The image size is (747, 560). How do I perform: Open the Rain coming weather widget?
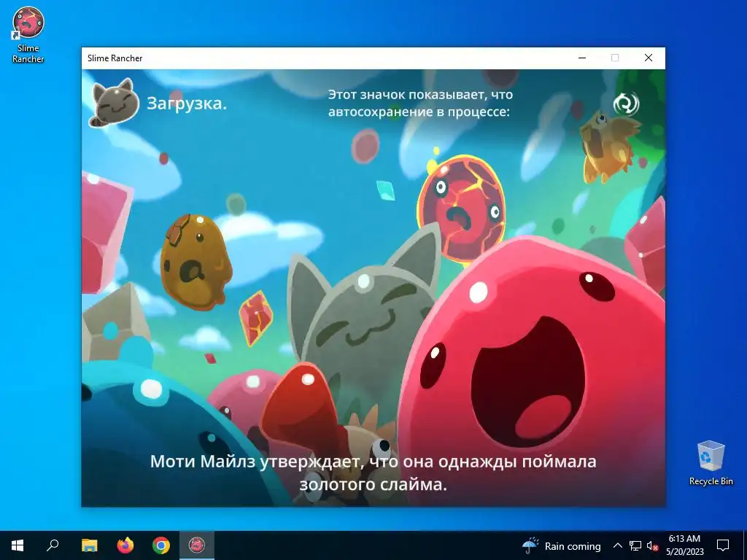[561, 545]
